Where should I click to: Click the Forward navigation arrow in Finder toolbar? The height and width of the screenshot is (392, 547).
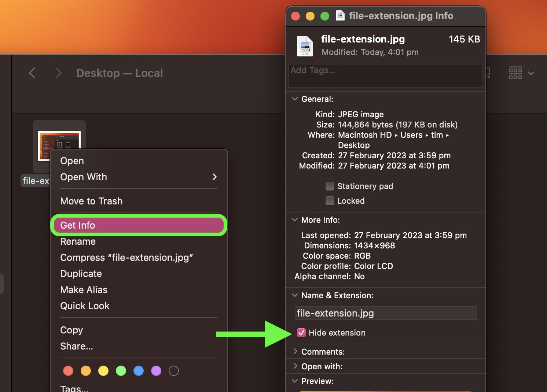(x=58, y=73)
